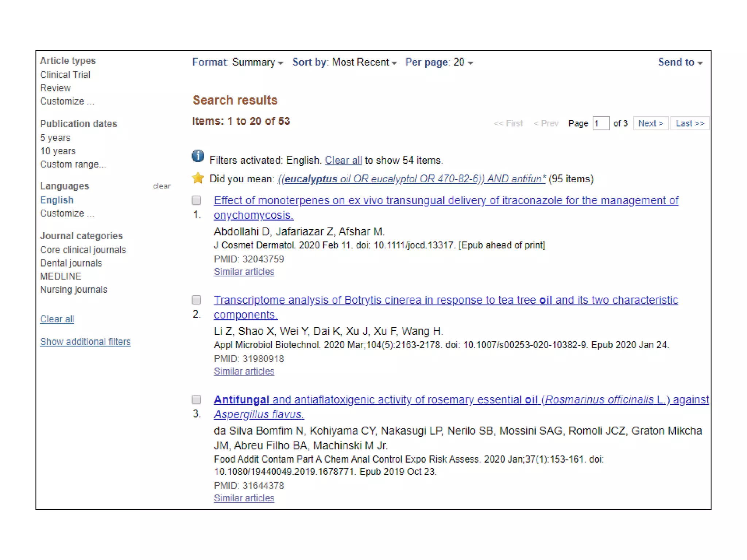
Task: Go to Next results page
Action: click(650, 123)
